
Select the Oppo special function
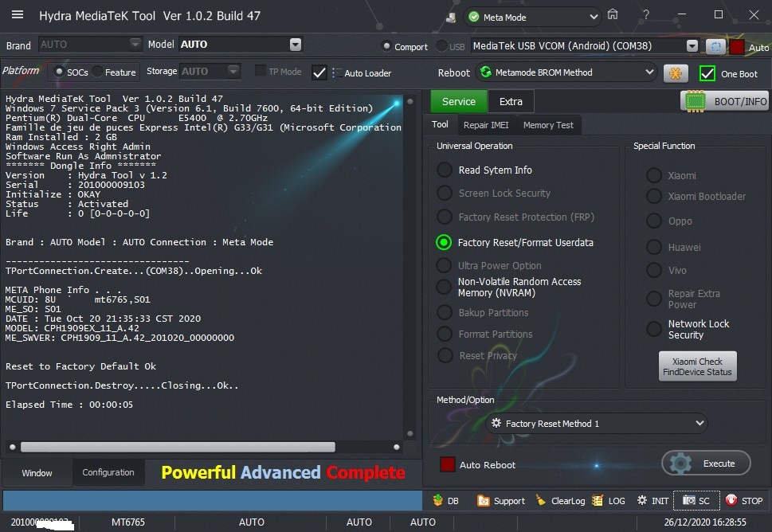click(x=654, y=221)
